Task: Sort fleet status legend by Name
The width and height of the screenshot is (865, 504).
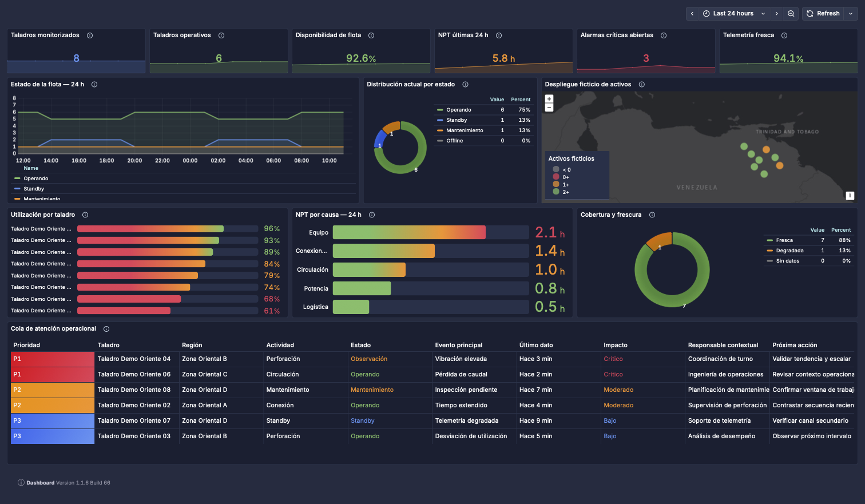Action: (31, 168)
